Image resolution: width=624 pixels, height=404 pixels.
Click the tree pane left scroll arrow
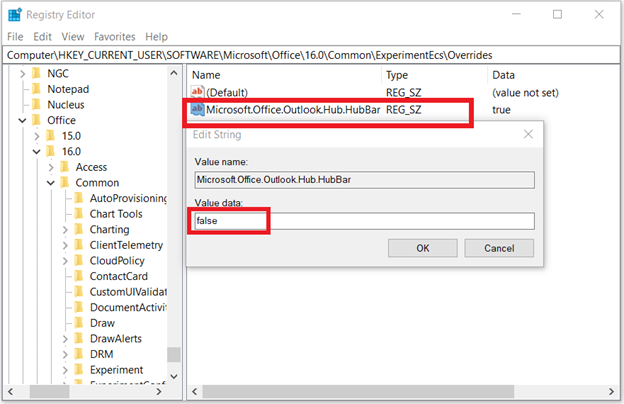11,392
